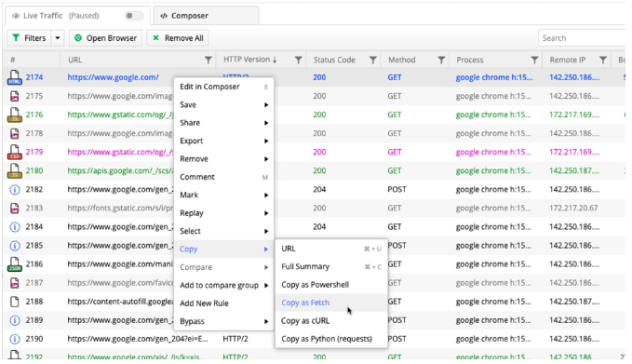The image size is (632, 364).
Task: Open the HTTP Version column filter icon
Action: pyautogui.click(x=298, y=61)
